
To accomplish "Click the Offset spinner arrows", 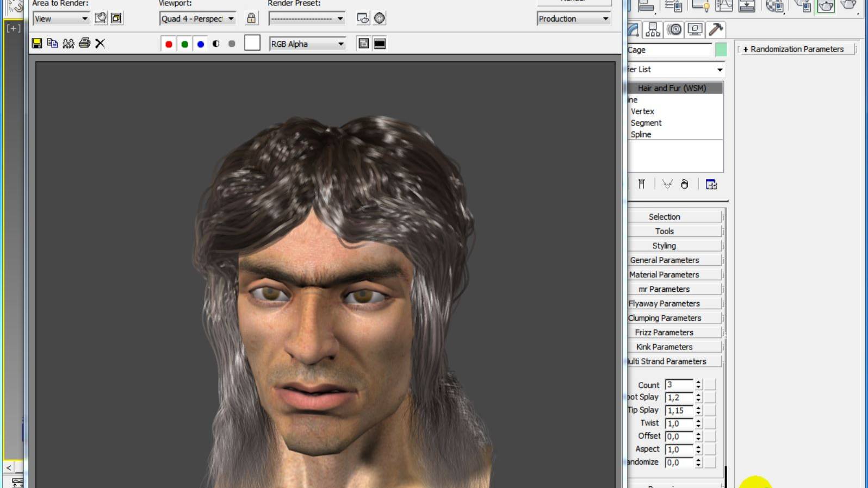I will coord(698,436).
